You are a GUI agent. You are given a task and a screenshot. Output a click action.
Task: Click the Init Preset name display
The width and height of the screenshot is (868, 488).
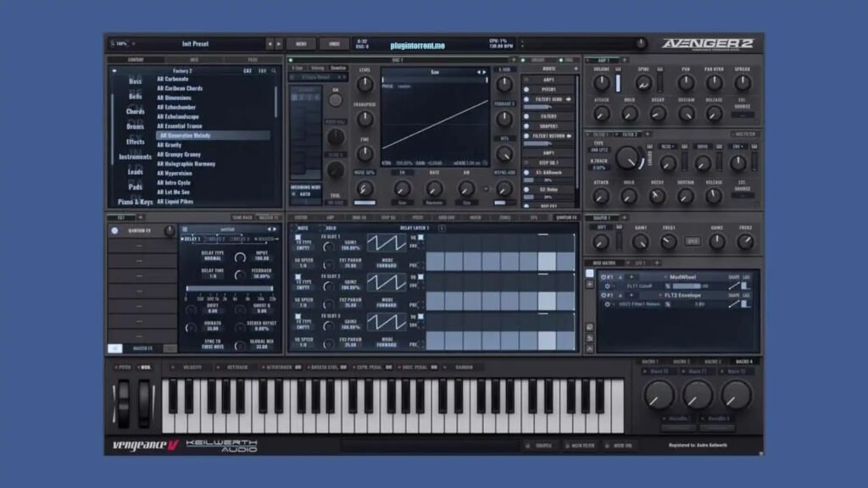(196, 44)
